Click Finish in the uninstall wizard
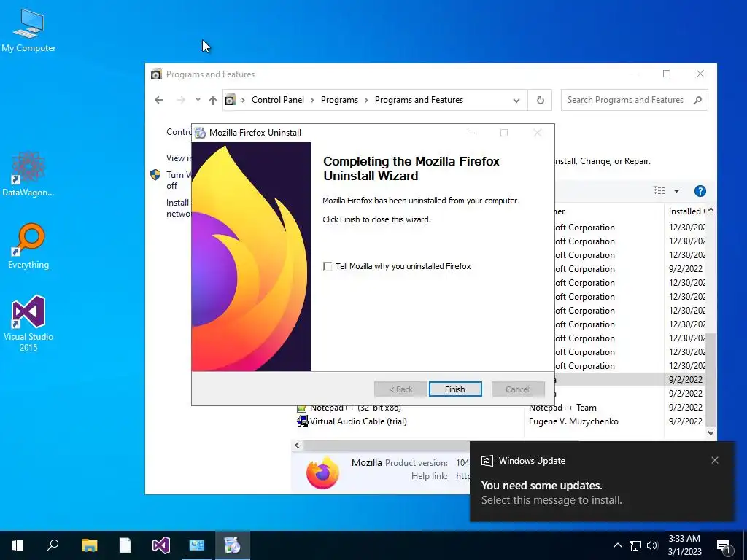The image size is (747, 560). pyautogui.click(x=455, y=389)
